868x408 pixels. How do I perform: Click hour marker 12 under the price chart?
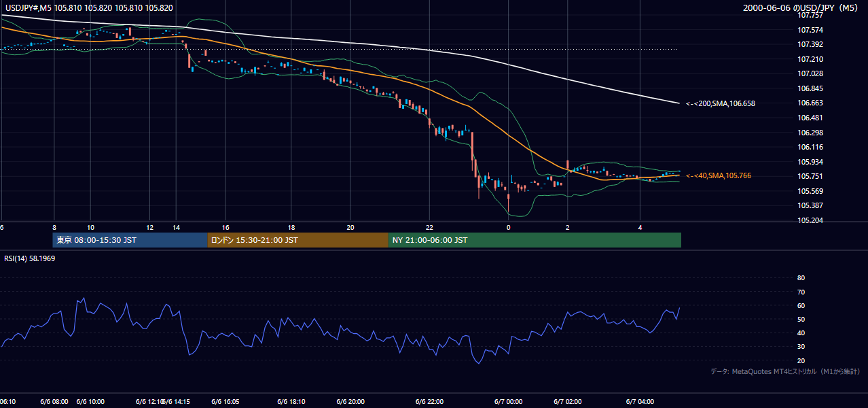pos(150,227)
